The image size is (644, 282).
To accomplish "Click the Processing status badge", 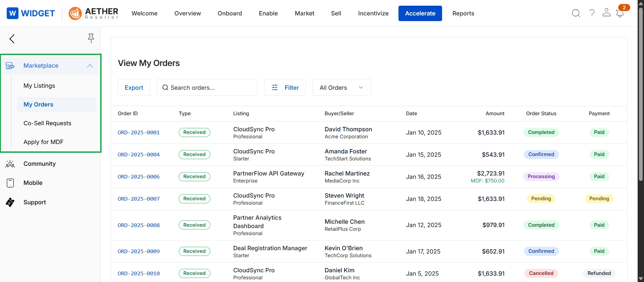I will pos(541,177).
